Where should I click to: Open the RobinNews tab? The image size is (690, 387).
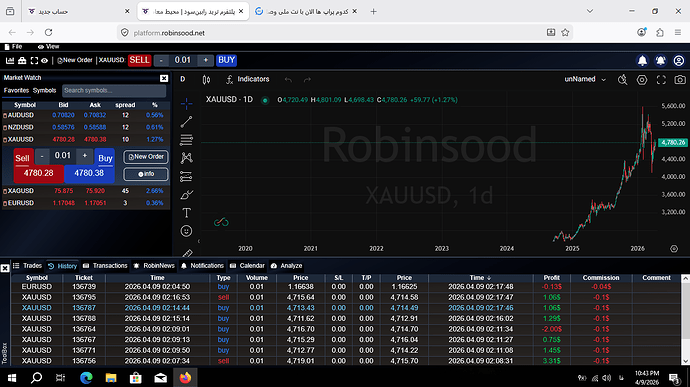click(x=154, y=266)
